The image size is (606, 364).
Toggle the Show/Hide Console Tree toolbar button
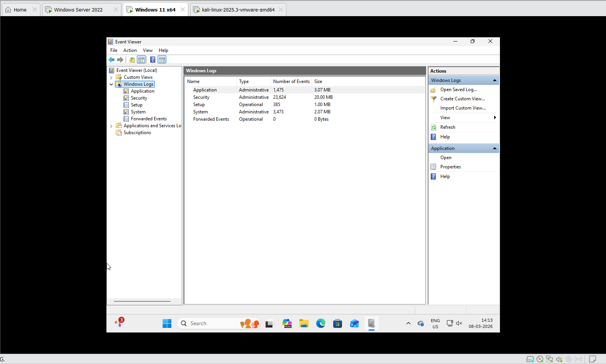(x=141, y=60)
